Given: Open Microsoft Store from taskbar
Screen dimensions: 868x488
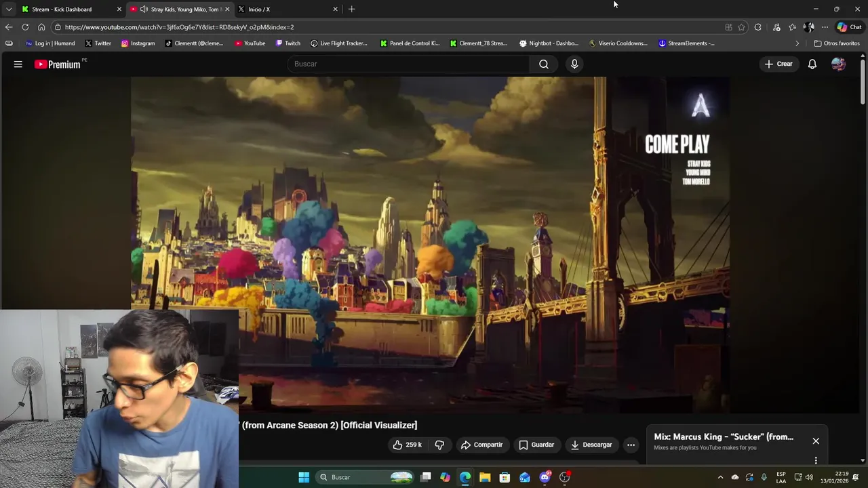Looking at the screenshot, I should click(x=505, y=477).
